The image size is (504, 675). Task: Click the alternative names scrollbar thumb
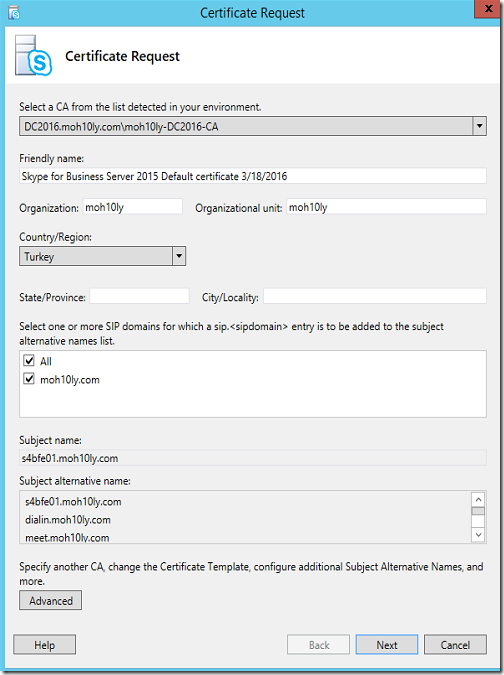coord(478,511)
